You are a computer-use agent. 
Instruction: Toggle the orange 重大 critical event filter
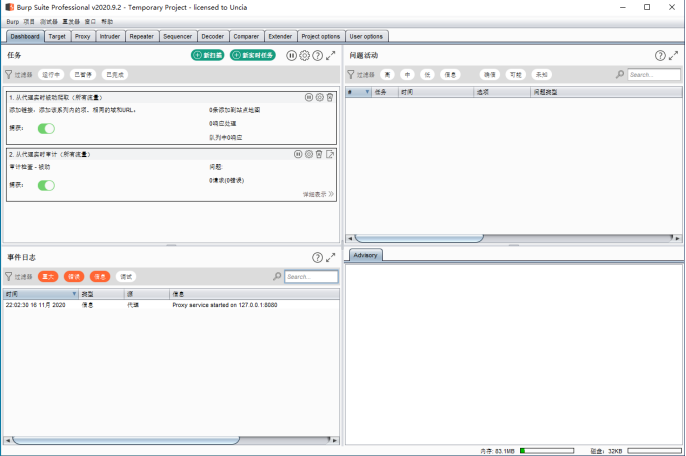pos(48,277)
